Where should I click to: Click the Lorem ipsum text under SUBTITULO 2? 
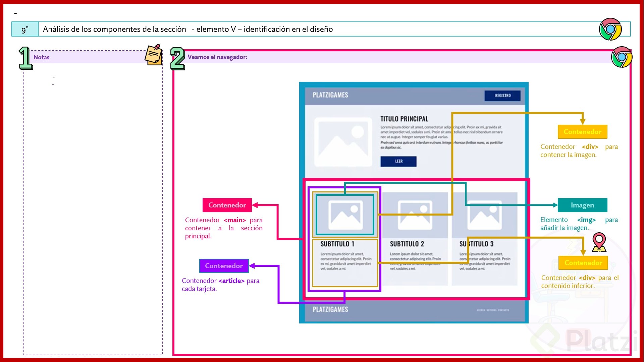click(x=415, y=261)
